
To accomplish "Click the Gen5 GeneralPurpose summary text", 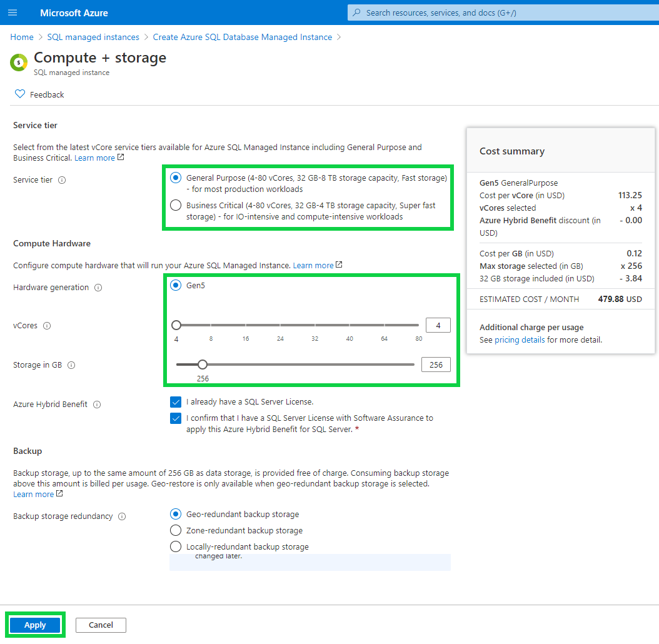I will (x=518, y=183).
